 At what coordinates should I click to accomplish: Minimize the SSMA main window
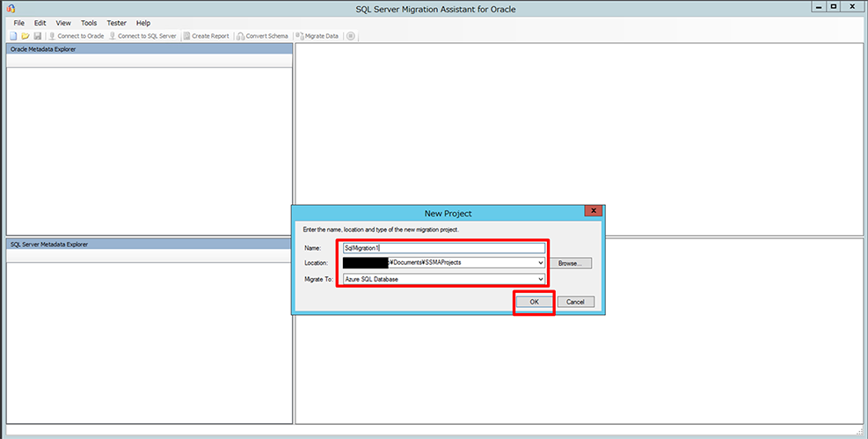[819, 6]
